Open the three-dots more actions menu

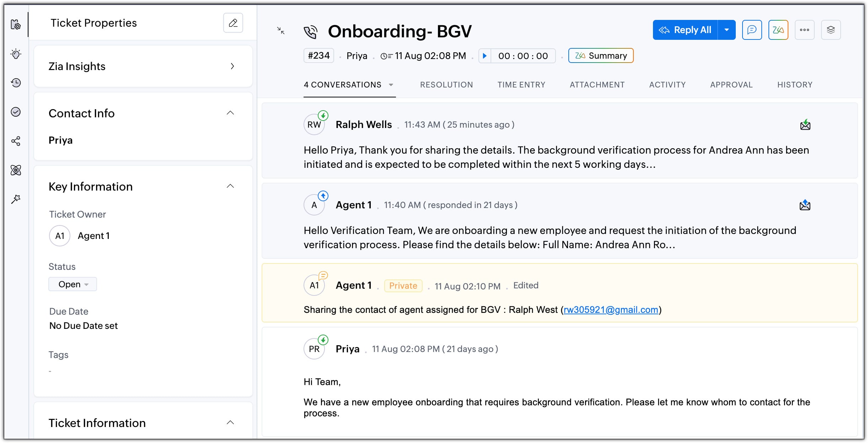point(804,30)
